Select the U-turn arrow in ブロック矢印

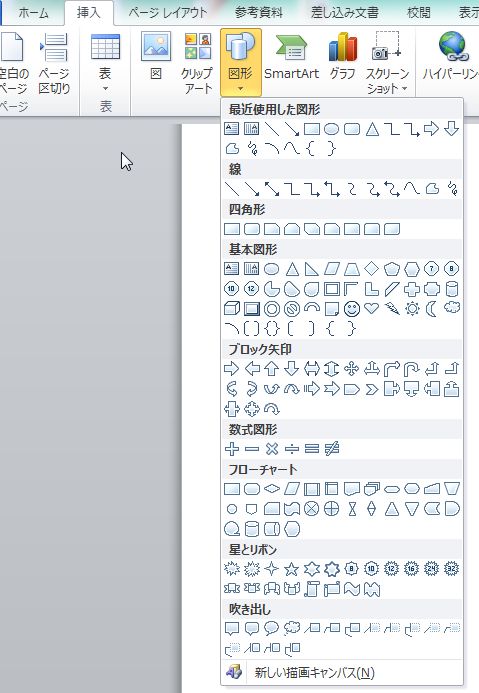tap(411, 369)
